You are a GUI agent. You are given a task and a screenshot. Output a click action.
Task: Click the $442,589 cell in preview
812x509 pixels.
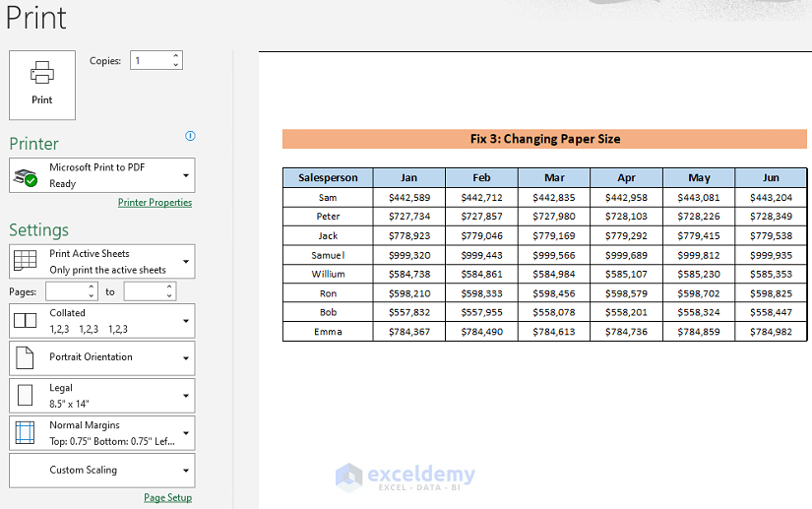409,197
